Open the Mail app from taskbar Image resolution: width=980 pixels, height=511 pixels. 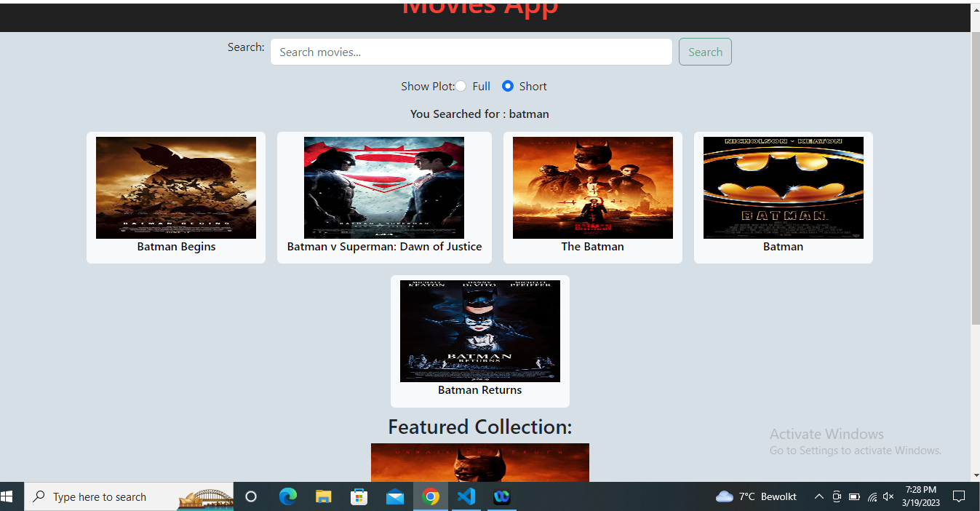tap(395, 496)
